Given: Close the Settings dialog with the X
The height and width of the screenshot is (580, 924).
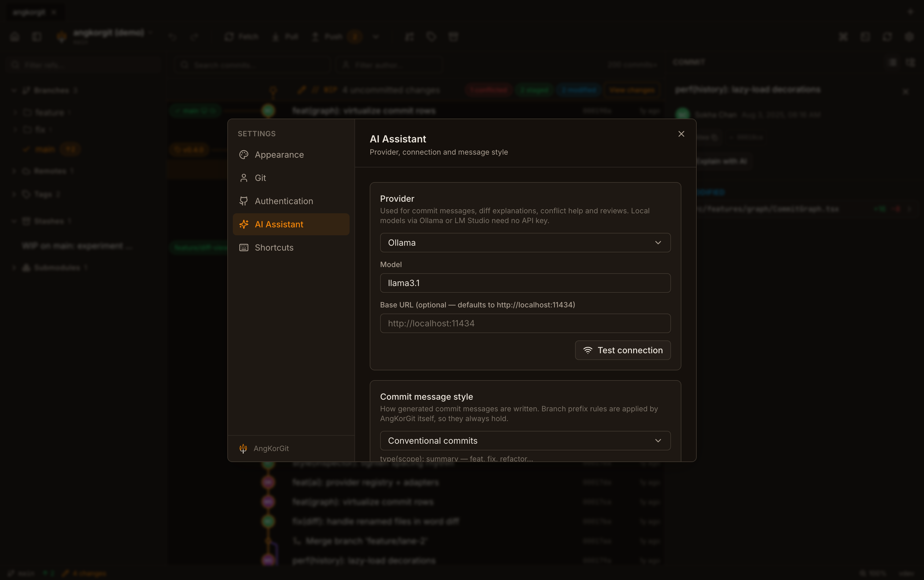Looking at the screenshot, I should (x=681, y=134).
